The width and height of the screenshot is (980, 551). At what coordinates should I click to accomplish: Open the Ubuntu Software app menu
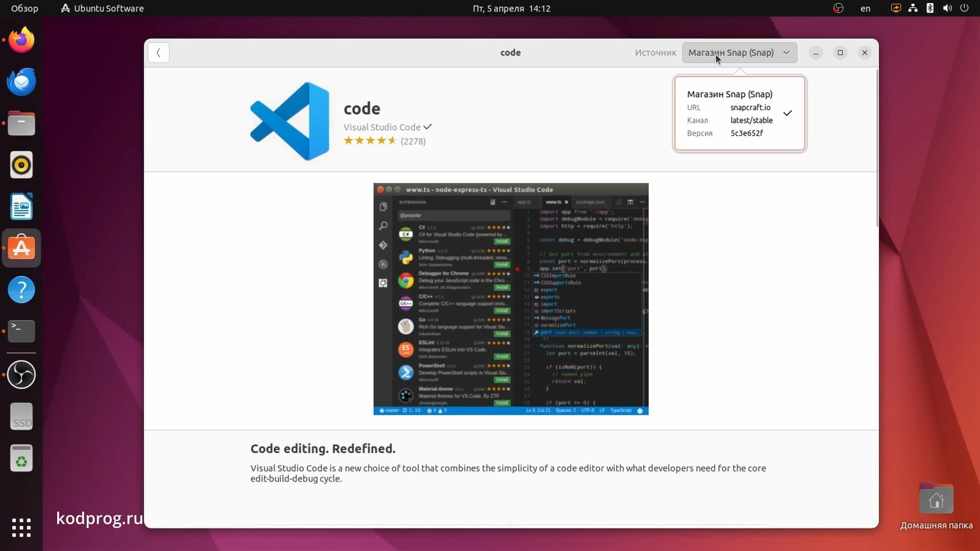(x=102, y=8)
